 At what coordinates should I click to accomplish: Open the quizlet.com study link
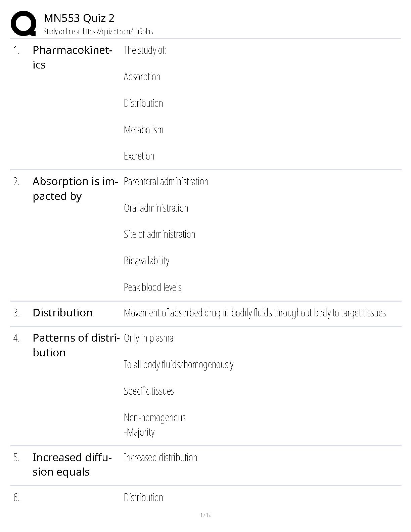tap(118, 32)
